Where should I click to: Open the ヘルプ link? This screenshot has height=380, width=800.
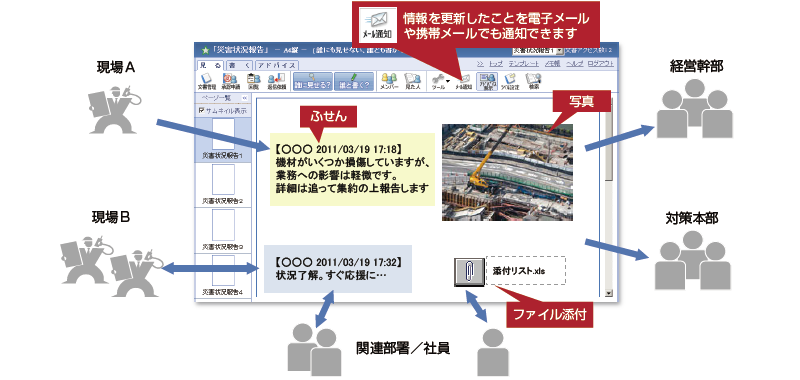coord(574,64)
